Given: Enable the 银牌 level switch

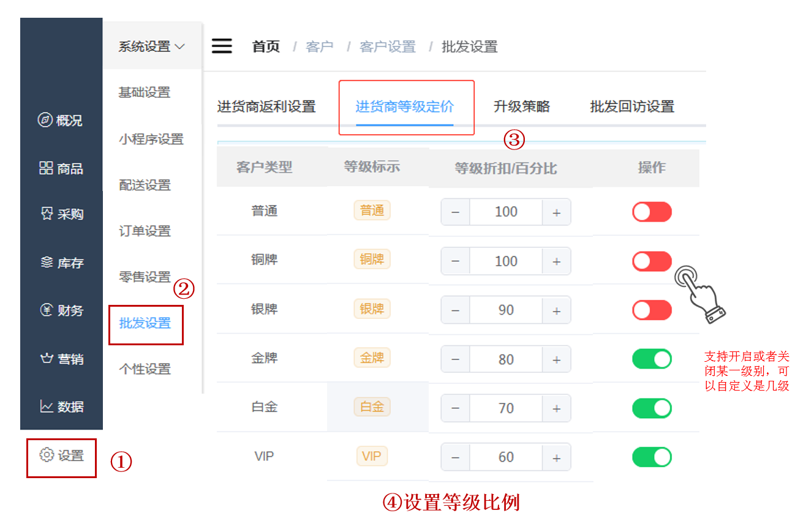Looking at the screenshot, I should (652, 310).
